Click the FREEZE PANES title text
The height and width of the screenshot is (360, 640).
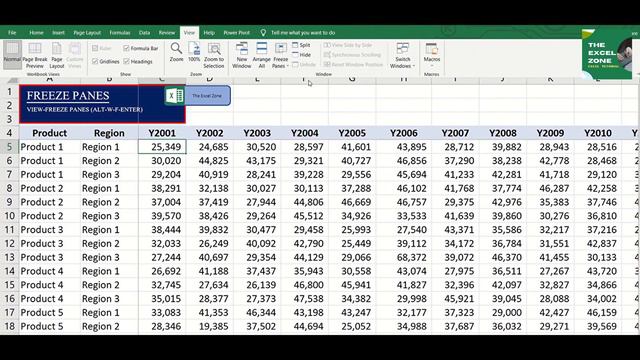tap(68, 96)
